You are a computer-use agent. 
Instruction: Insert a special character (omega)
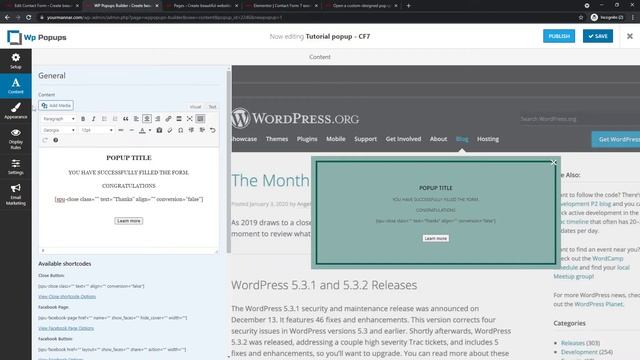[180, 130]
